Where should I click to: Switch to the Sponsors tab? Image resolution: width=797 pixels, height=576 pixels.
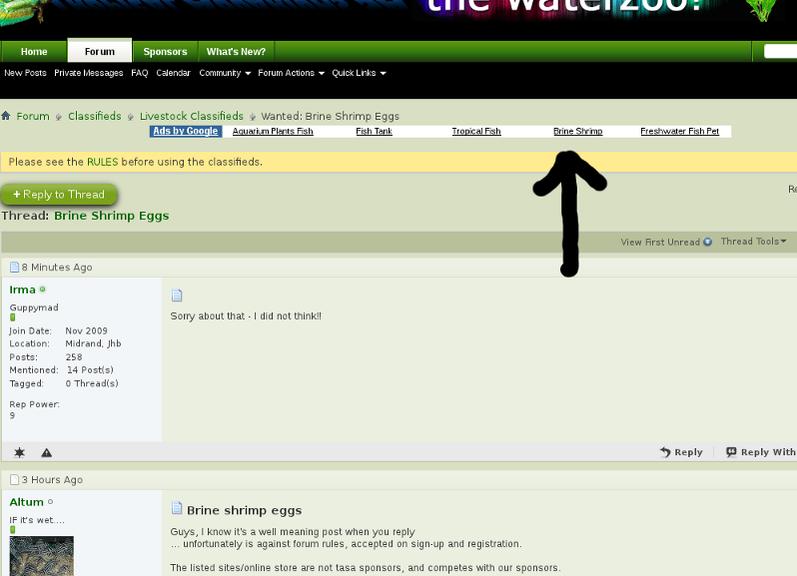click(x=165, y=52)
